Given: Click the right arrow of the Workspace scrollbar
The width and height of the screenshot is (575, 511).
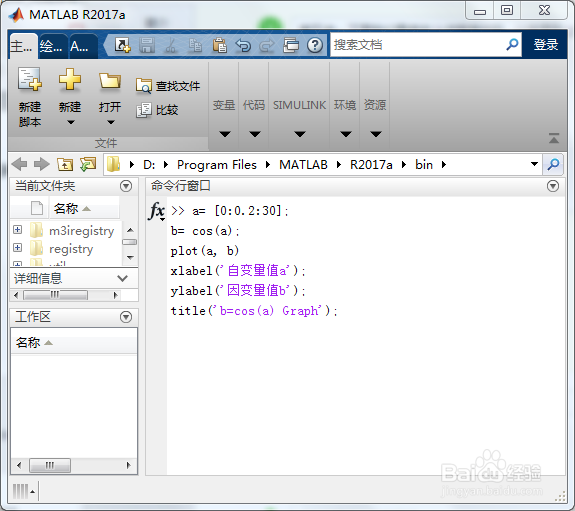Looking at the screenshot, I should (x=128, y=465).
